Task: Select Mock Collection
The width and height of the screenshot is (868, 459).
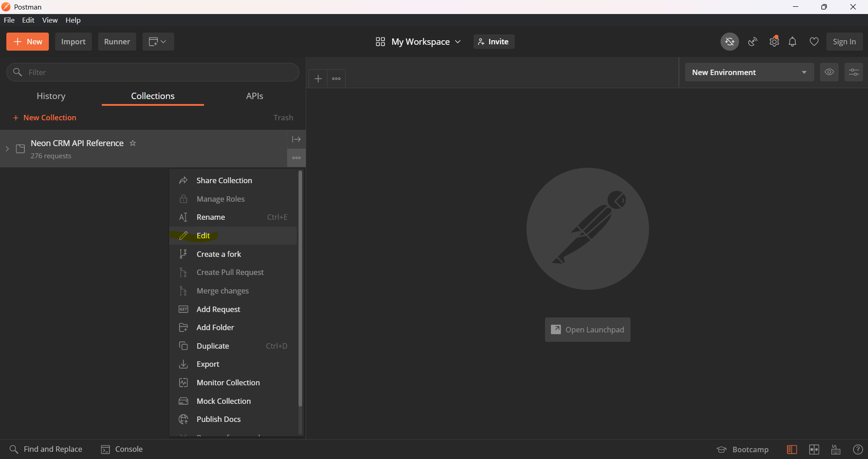Action: pos(233,401)
